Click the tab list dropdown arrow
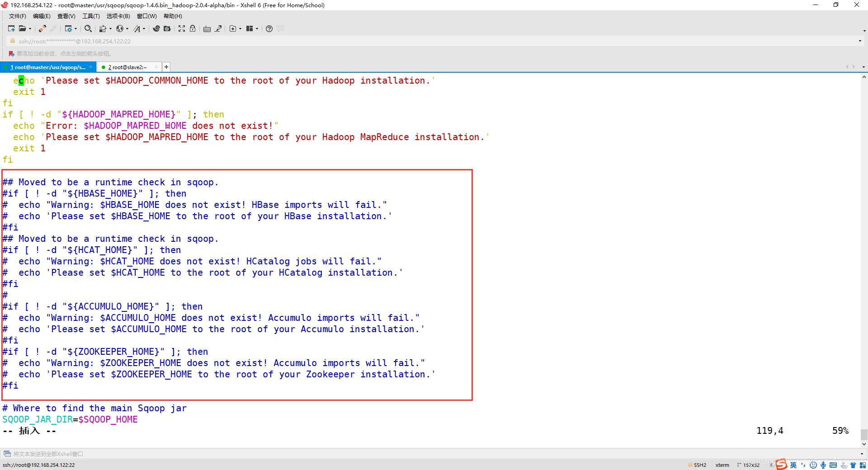 tap(863, 67)
